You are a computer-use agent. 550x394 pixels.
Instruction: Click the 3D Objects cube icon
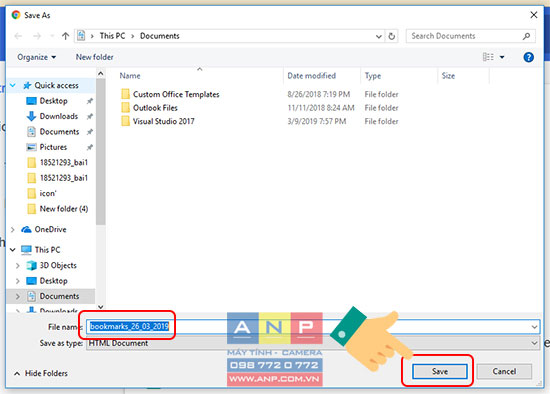point(31,266)
